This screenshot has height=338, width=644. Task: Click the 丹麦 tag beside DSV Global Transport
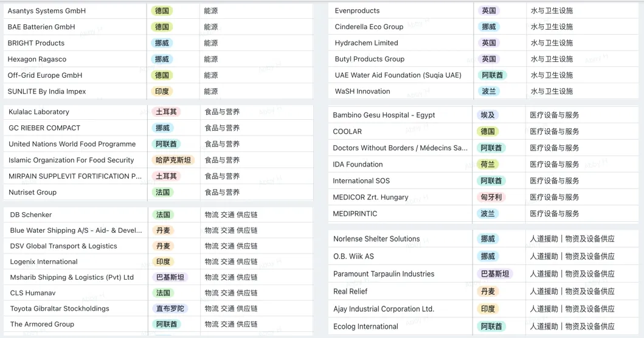point(163,246)
